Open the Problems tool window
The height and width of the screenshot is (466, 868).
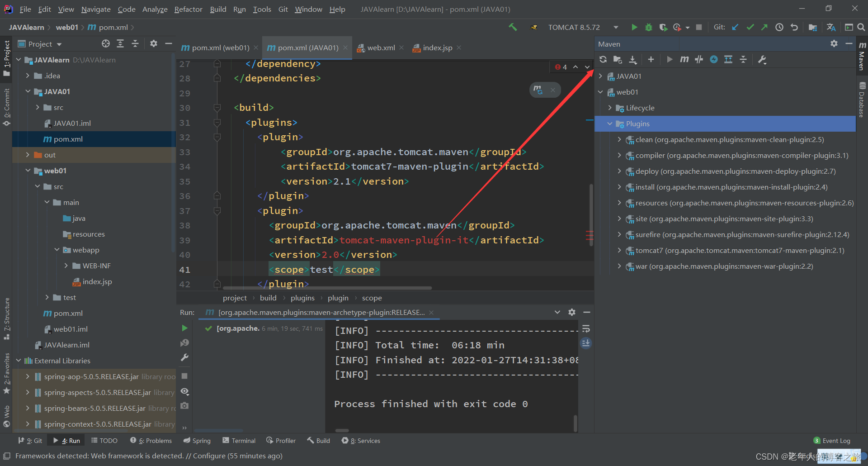coord(151,441)
